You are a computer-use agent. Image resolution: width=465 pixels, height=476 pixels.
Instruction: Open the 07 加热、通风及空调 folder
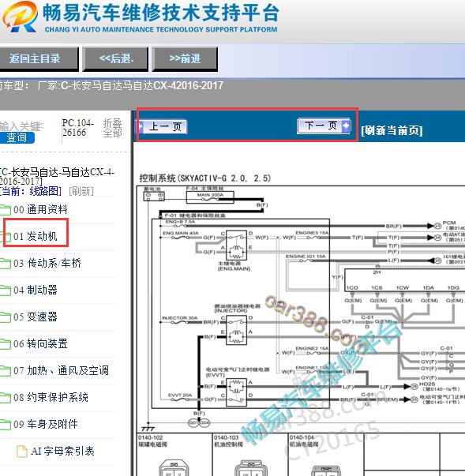[61, 370]
